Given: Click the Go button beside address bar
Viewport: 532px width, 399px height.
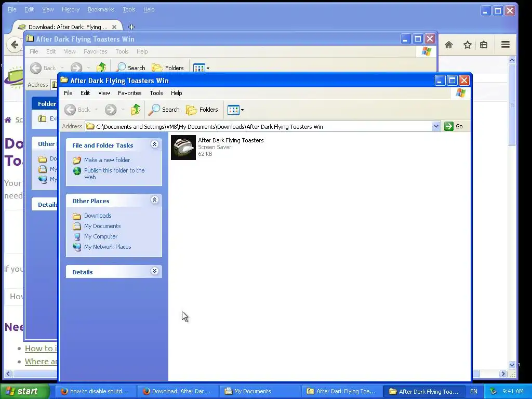Looking at the screenshot, I should coord(454,126).
